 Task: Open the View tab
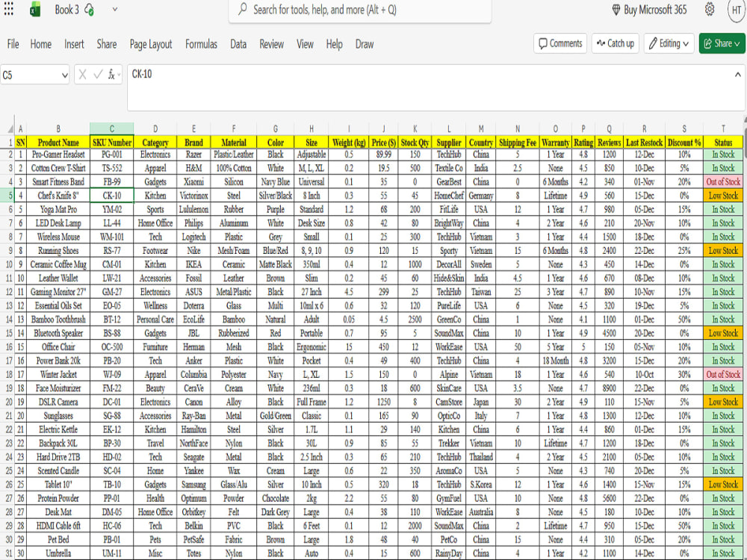(x=305, y=44)
